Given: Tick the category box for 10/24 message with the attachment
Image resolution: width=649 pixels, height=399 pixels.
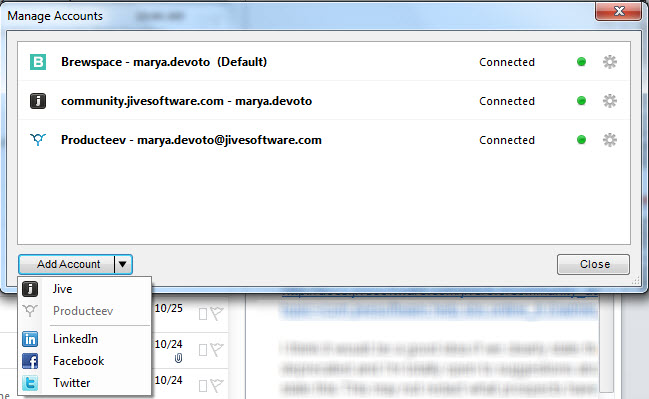Looking at the screenshot, I should point(203,350).
